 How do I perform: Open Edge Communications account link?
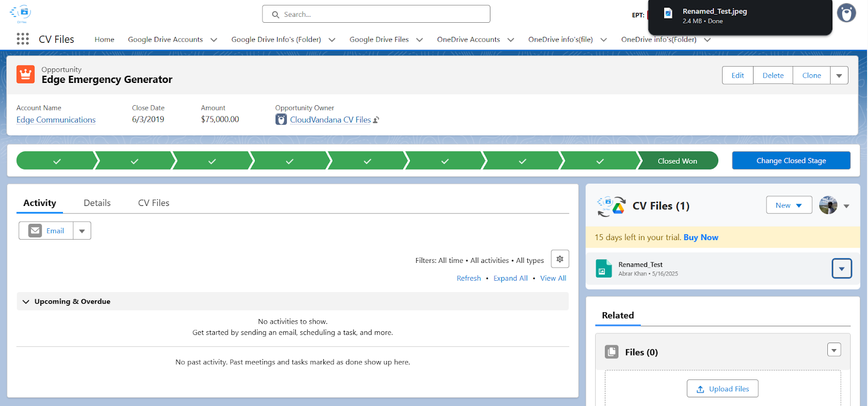click(56, 120)
